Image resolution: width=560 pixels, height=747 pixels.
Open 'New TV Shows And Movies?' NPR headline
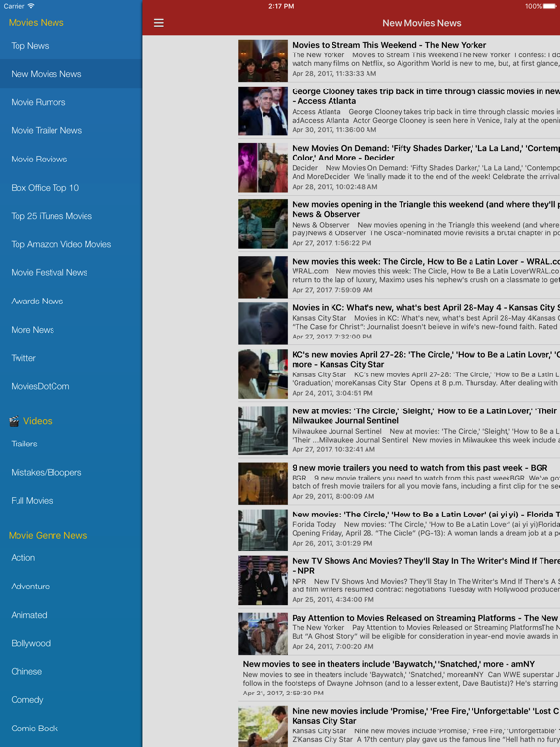tap(426, 566)
